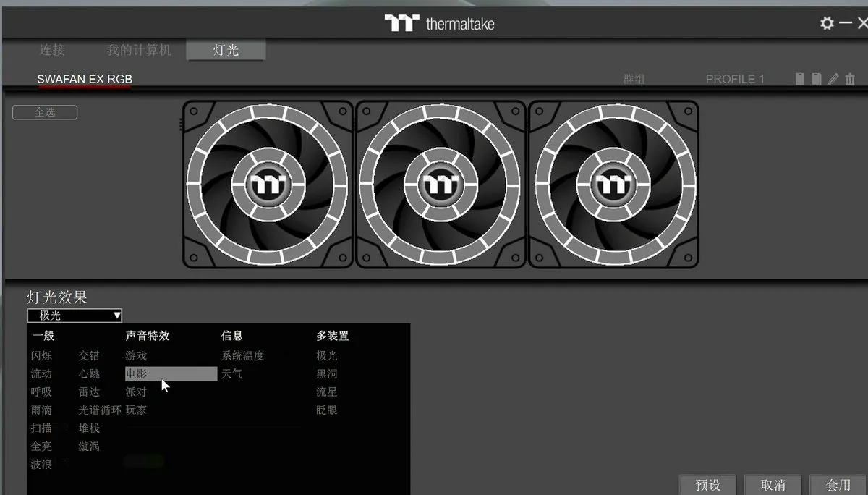Choose the 闪烁 lighting effect
This screenshot has width=868, height=495.
point(41,356)
